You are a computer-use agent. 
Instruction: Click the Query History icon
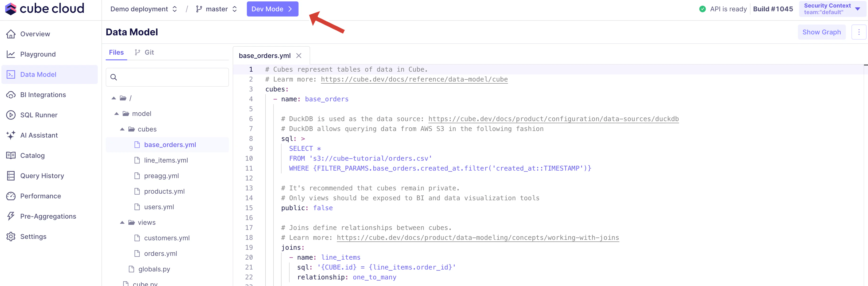click(11, 176)
